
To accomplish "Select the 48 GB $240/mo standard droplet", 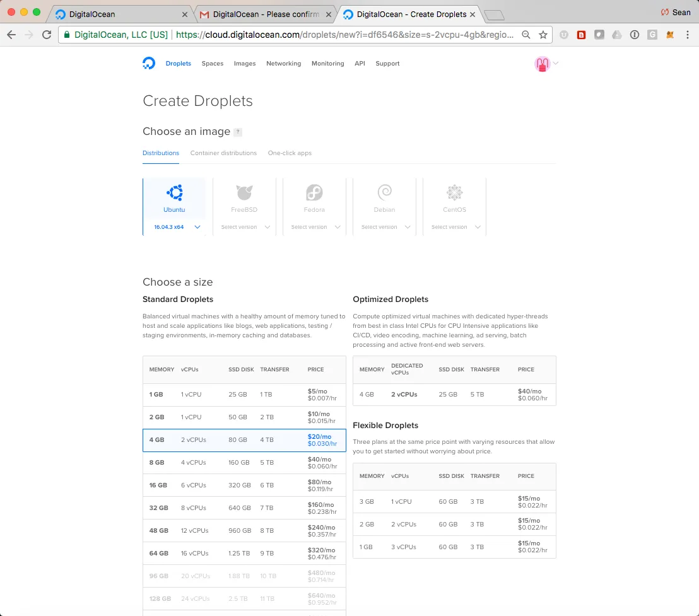I will coord(244,531).
